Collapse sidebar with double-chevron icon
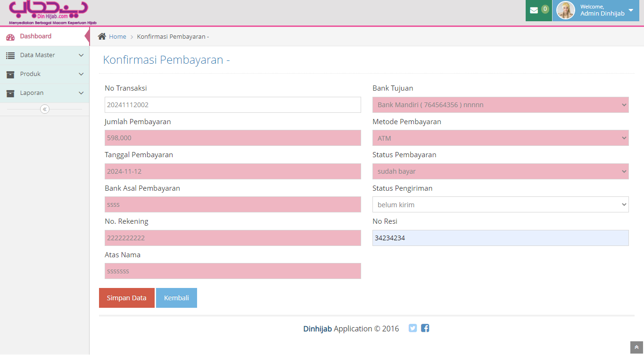 tap(45, 109)
